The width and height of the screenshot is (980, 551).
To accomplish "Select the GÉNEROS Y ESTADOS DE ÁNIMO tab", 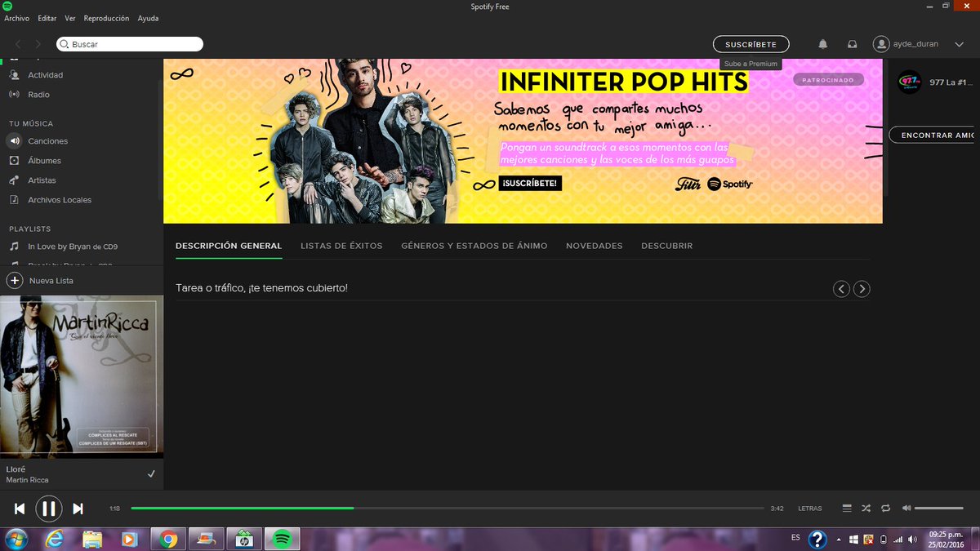I will pos(474,246).
